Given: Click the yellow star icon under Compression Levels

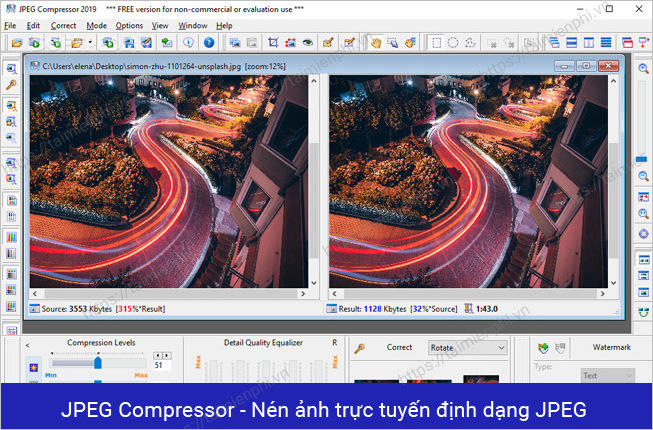Looking at the screenshot, I should 33,368.
